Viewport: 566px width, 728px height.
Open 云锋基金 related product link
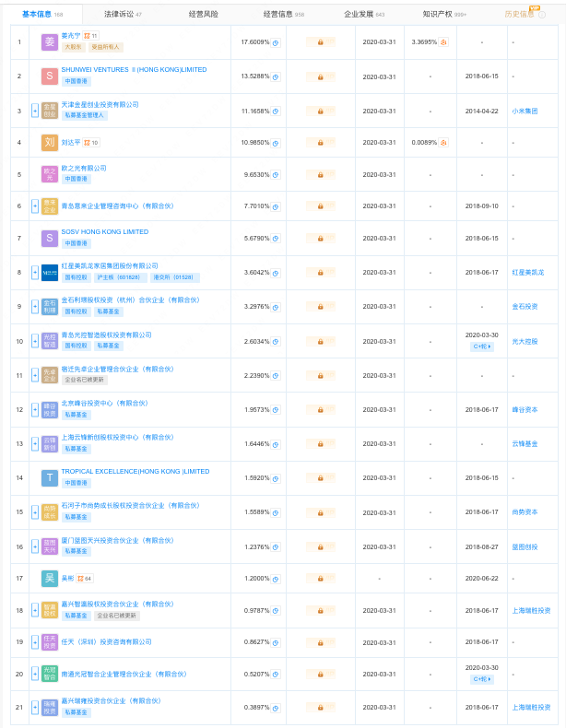pyautogui.click(x=525, y=444)
